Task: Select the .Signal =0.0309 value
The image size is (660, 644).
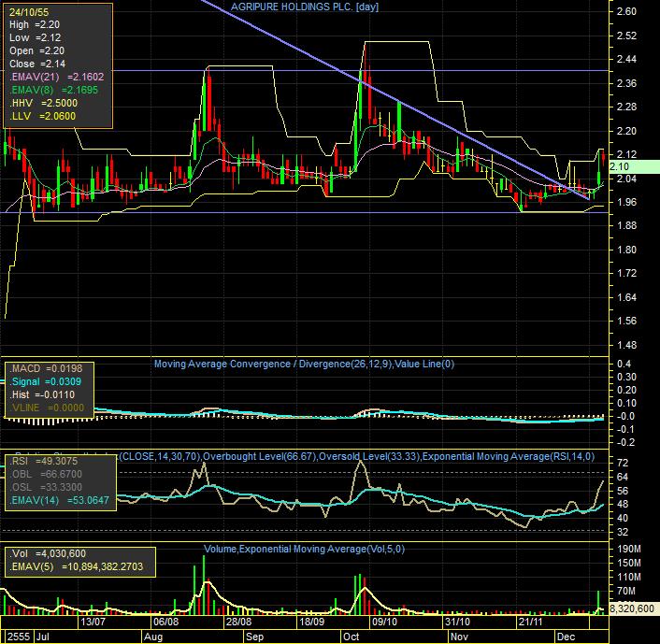Action: click(45, 381)
